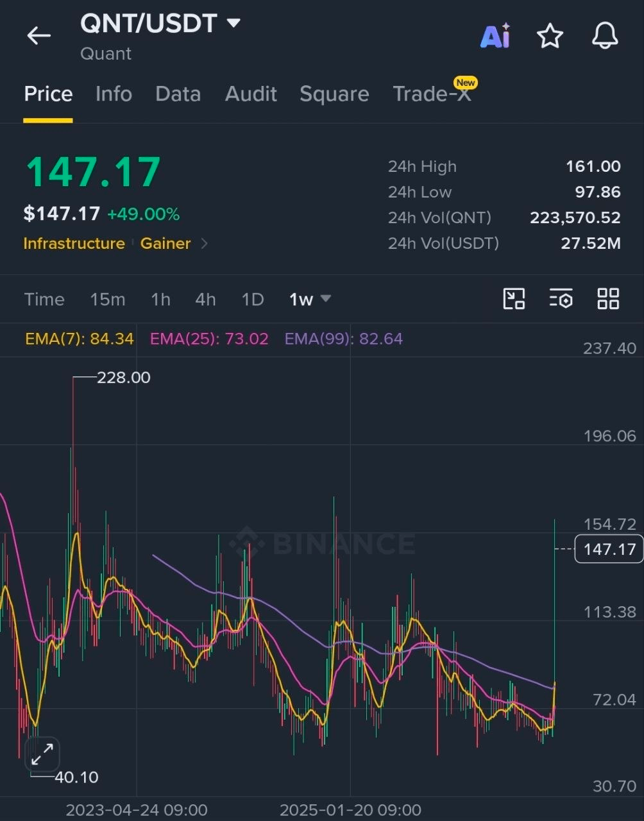The height and width of the screenshot is (821, 644).
Task: Click the EMA(99): 82.64 indicator label
Action: click(344, 339)
